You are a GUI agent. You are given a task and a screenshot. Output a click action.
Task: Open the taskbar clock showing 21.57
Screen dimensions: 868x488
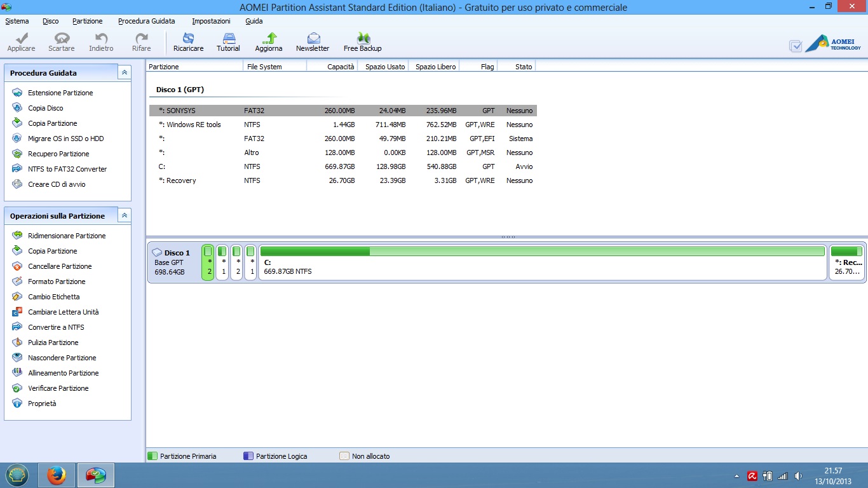tap(833, 476)
